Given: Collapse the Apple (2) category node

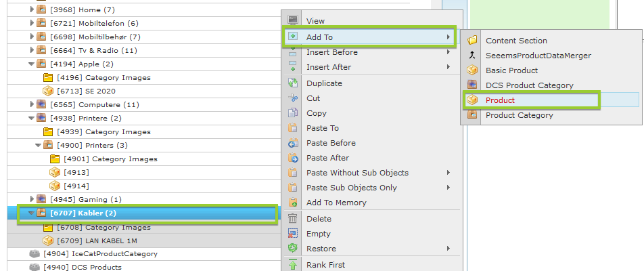Looking at the screenshot, I should tap(32, 64).
